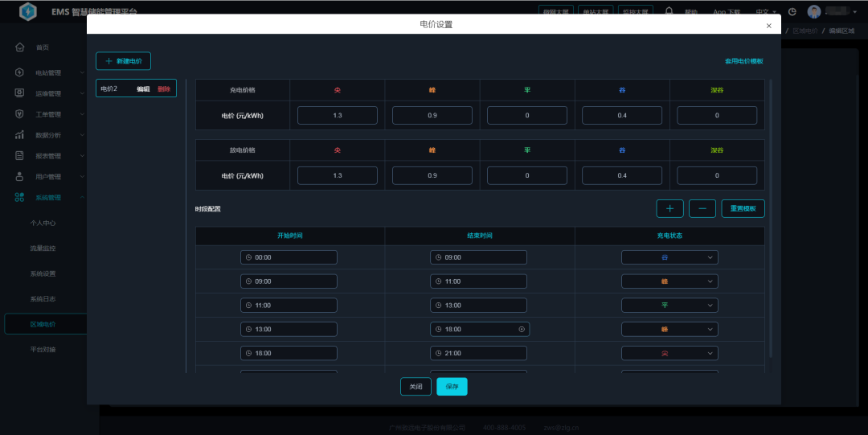Click 套用电价模板 link
The height and width of the screenshot is (435, 868).
pyautogui.click(x=743, y=61)
